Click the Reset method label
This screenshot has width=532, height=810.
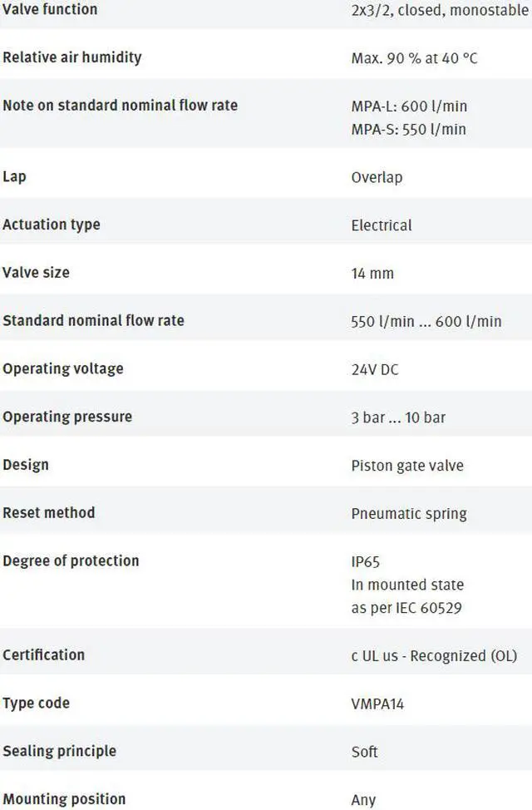tap(48, 512)
